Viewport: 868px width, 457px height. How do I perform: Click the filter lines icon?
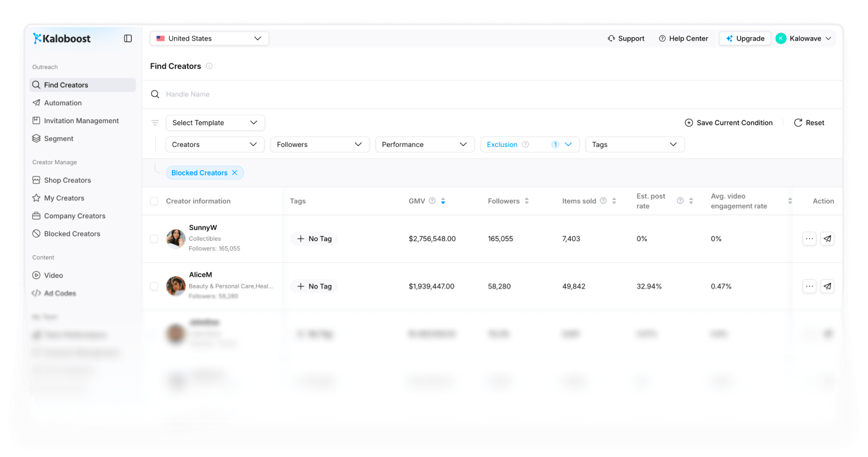[x=155, y=123]
